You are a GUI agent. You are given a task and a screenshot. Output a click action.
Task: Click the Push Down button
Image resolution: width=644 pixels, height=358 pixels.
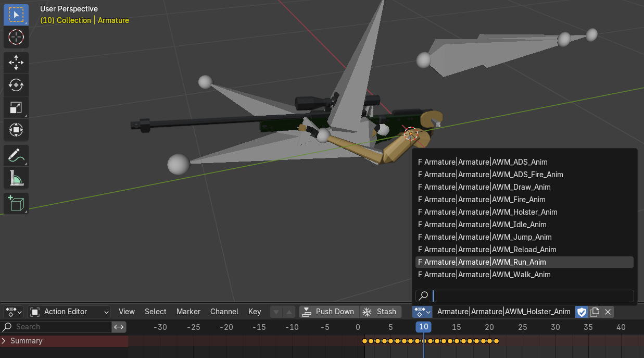click(329, 312)
